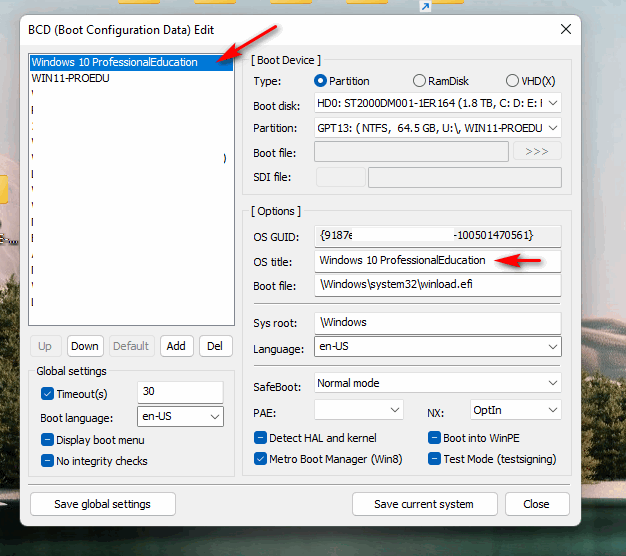Open the NX OptIn dropdown
Viewport: 626px width, 556px height.
(515, 410)
